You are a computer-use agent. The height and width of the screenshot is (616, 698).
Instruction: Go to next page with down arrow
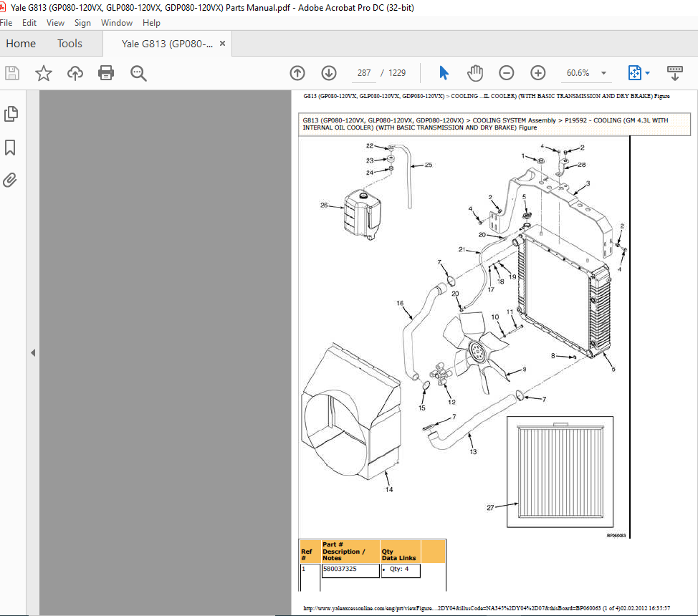(x=328, y=73)
